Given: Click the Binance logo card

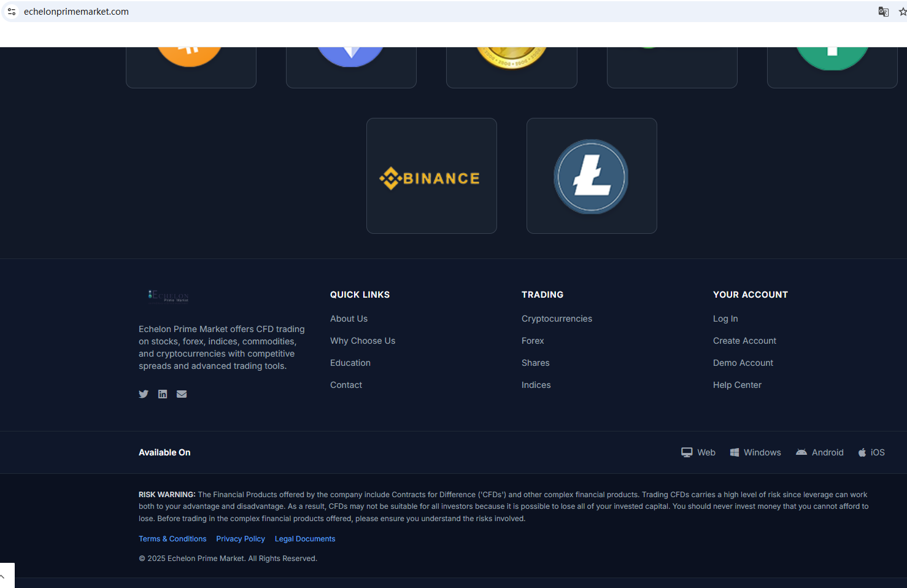Looking at the screenshot, I should point(431,176).
